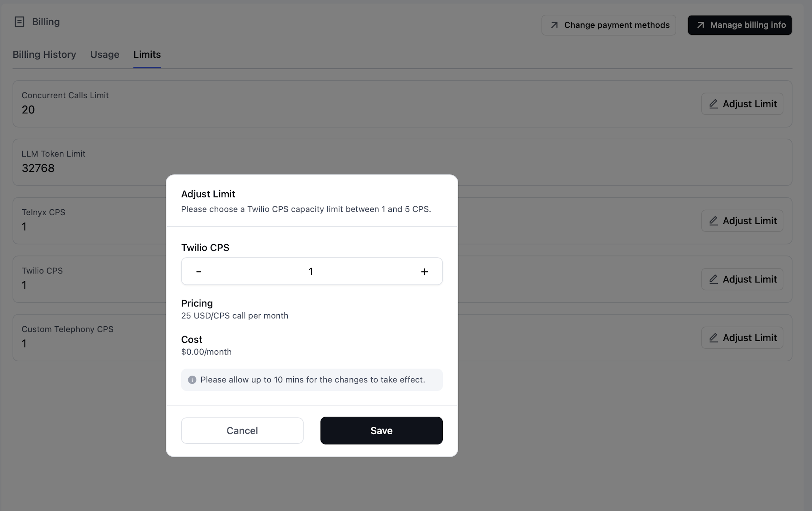The height and width of the screenshot is (511, 812).
Task: Adjust the Telnyx CPS limit
Action: 742,221
